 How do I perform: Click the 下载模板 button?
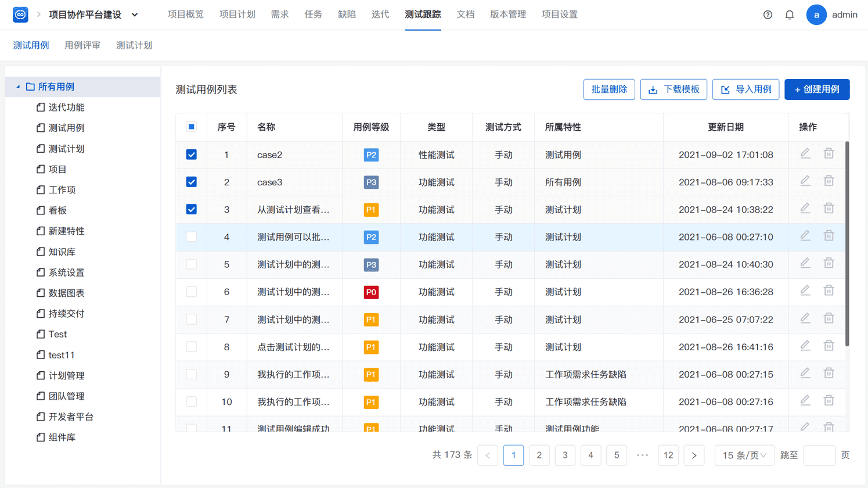point(673,89)
